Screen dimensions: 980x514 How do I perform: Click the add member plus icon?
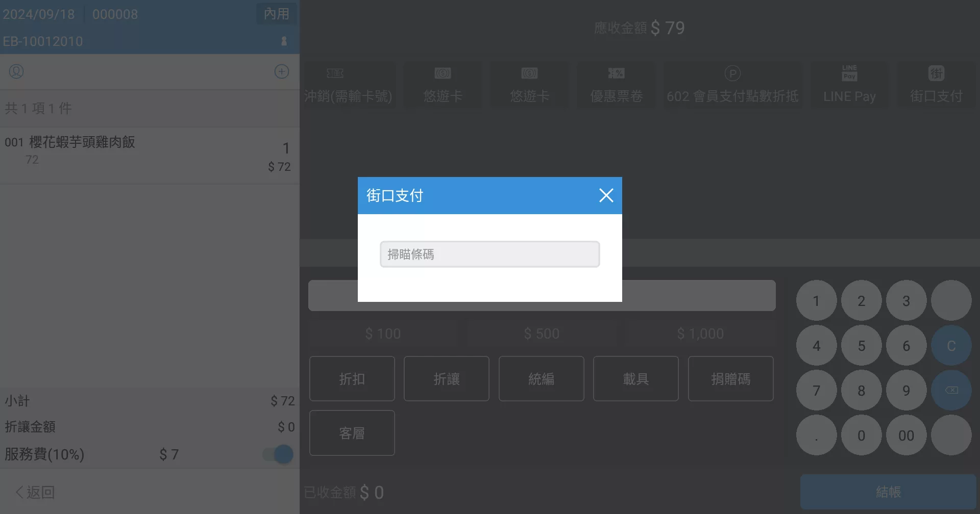coord(282,71)
